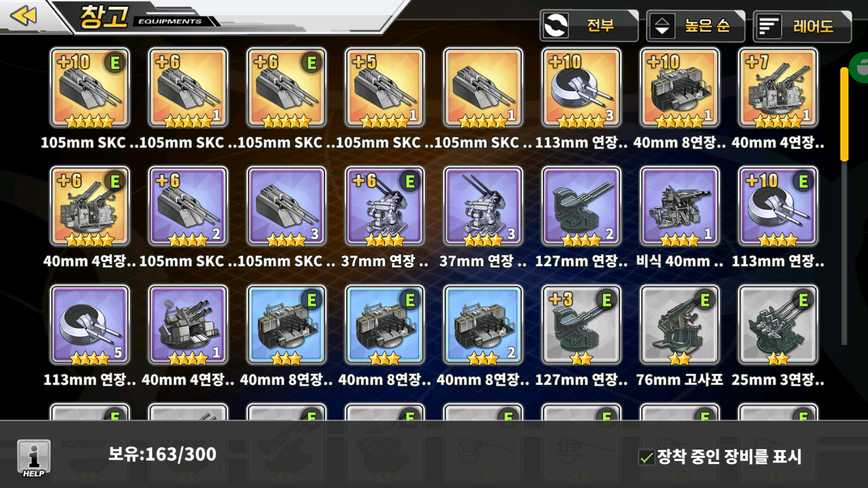Open the 레어도 sort criteria dropdown
This screenshot has height=488, width=868.
(x=802, y=26)
